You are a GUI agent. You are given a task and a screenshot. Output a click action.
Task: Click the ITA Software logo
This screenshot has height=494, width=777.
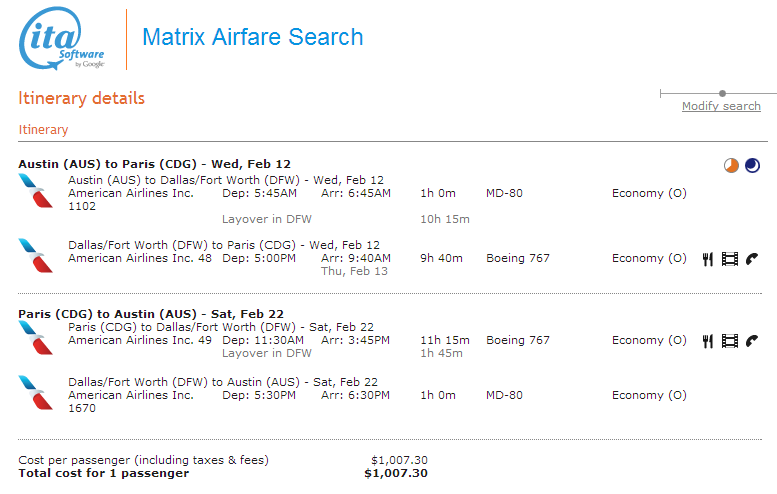[61, 38]
